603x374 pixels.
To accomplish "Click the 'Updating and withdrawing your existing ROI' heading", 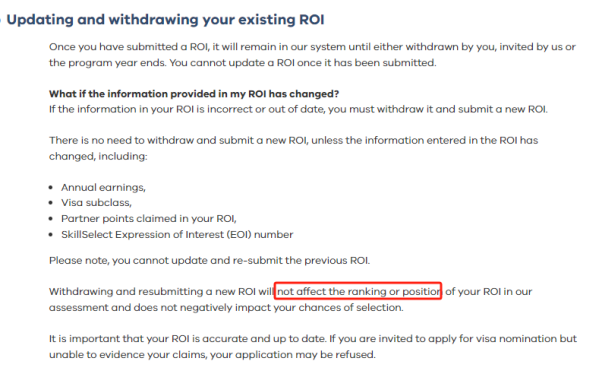I will tap(165, 20).
